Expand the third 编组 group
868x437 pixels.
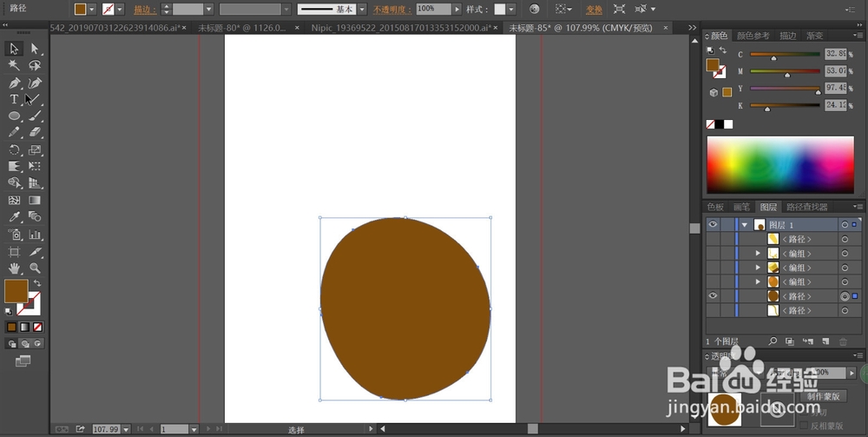pyautogui.click(x=759, y=281)
